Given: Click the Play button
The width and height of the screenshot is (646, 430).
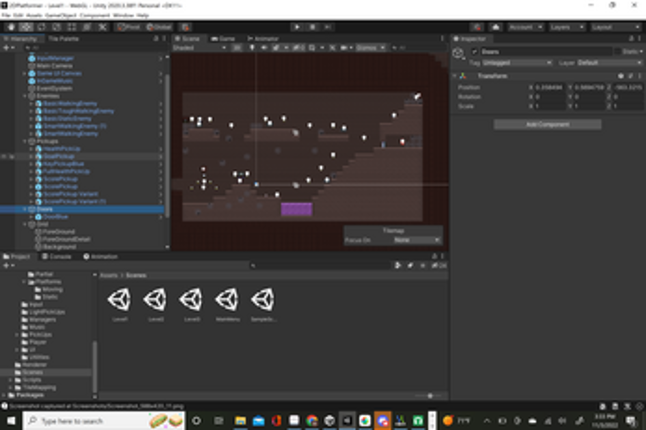Looking at the screenshot, I should click(x=297, y=27).
